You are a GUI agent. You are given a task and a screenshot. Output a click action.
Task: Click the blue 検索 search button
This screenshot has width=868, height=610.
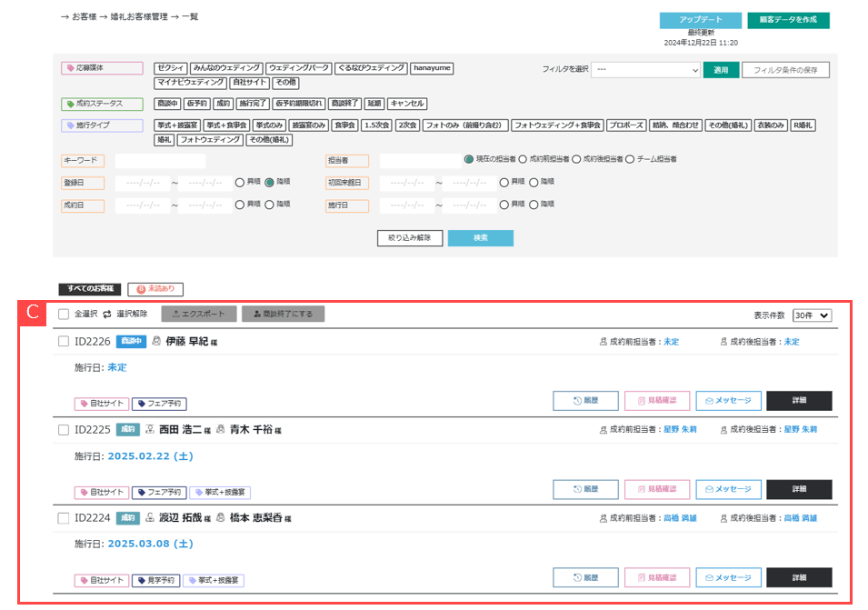tap(480, 238)
